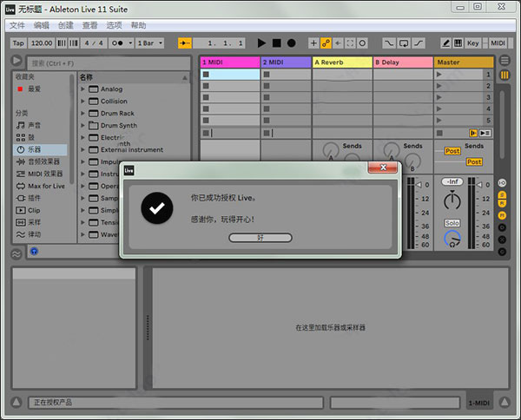Click the Play button in transport

(261, 43)
